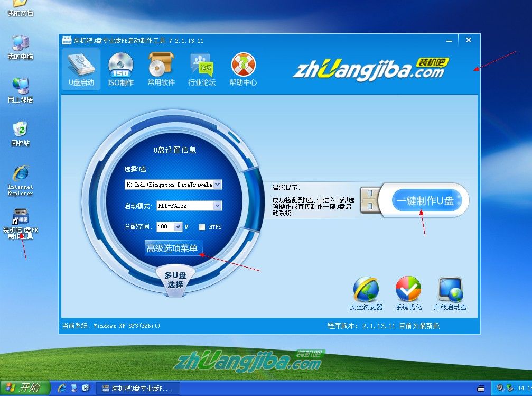Open the 选择U盘 drive dropdown
Screen dimensions: 532x396
[218, 185]
